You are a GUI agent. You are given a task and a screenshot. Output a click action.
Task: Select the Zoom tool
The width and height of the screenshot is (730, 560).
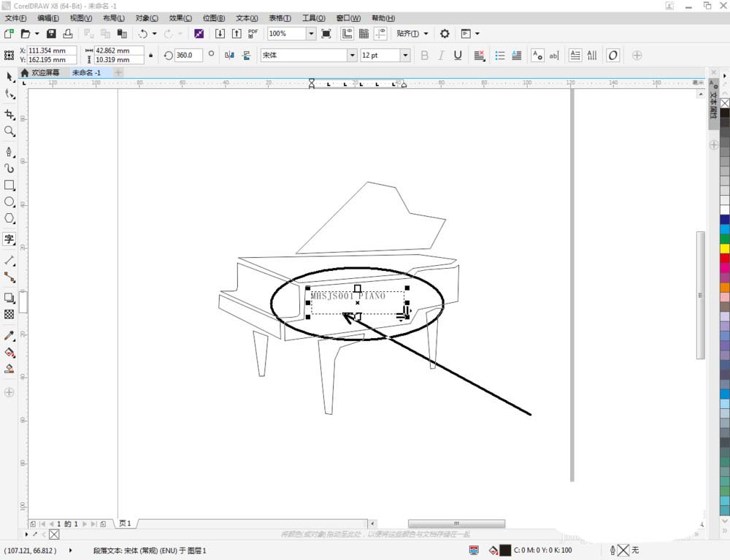pos(9,131)
